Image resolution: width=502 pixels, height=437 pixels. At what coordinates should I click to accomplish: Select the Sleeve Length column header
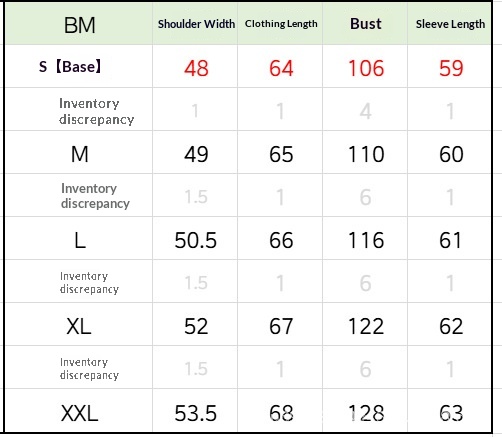450,24
